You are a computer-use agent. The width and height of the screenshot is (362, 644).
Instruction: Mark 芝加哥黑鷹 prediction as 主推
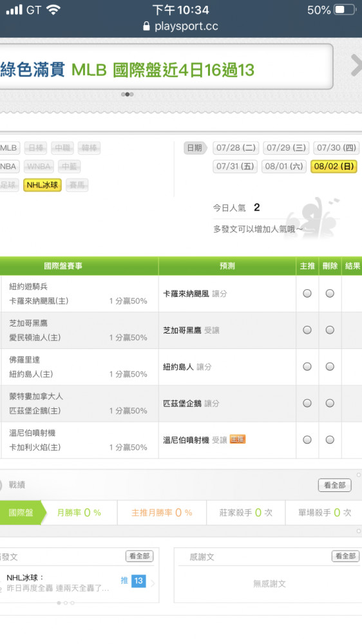pos(307,330)
